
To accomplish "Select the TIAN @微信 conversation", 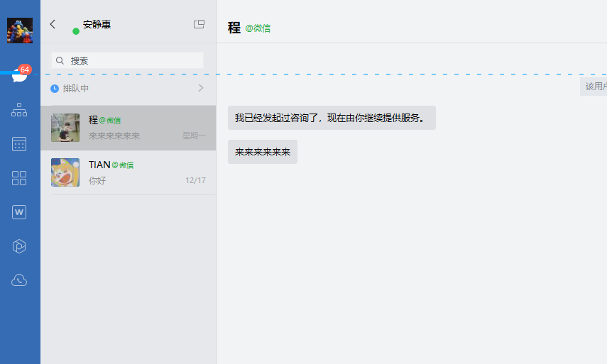I will (128, 172).
